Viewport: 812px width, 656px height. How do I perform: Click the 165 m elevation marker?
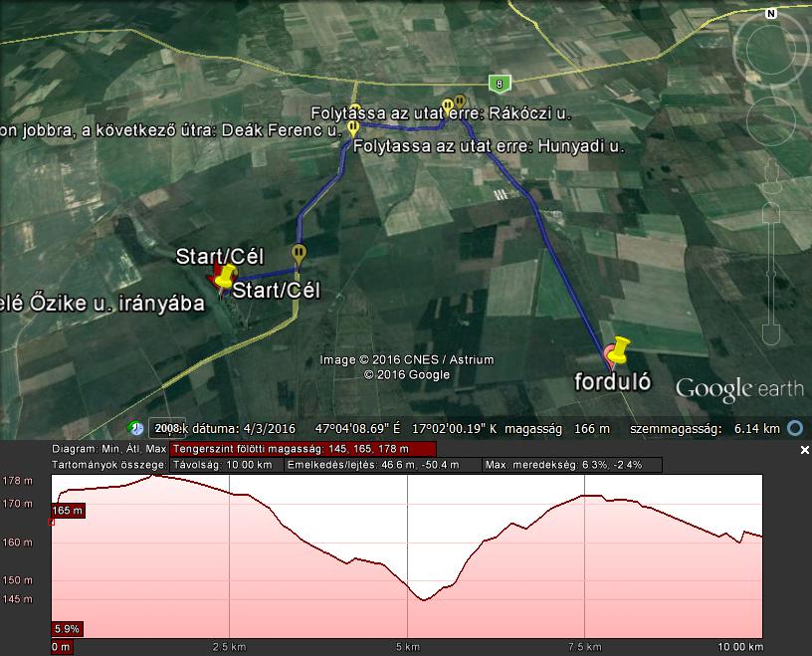pos(68,511)
